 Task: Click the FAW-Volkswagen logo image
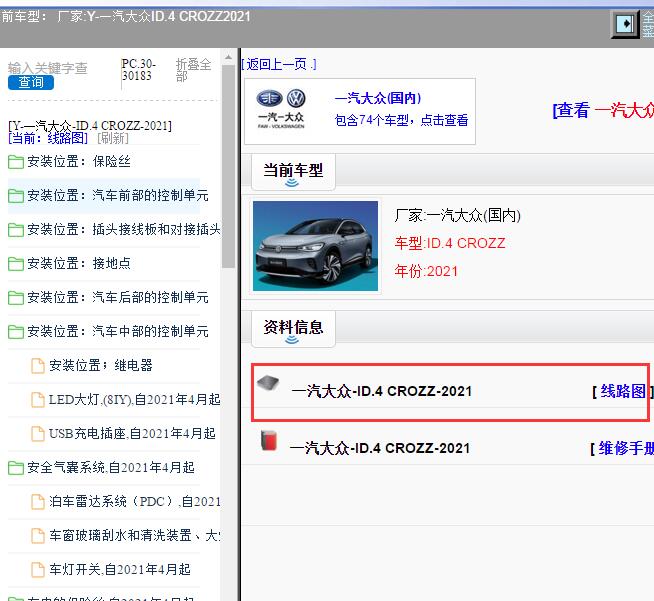281,109
